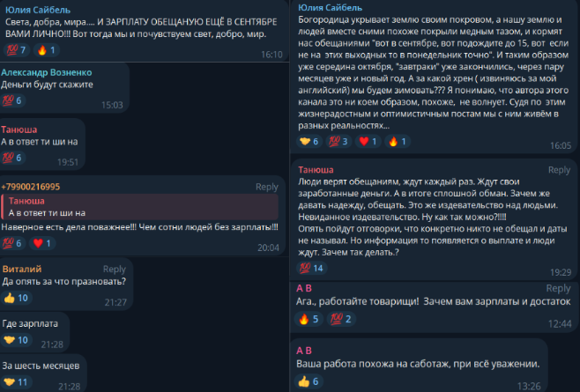The height and width of the screenshot is (392, 580).
Task: Click Reply on the +79900216995 message
Action: coord(267,187)
